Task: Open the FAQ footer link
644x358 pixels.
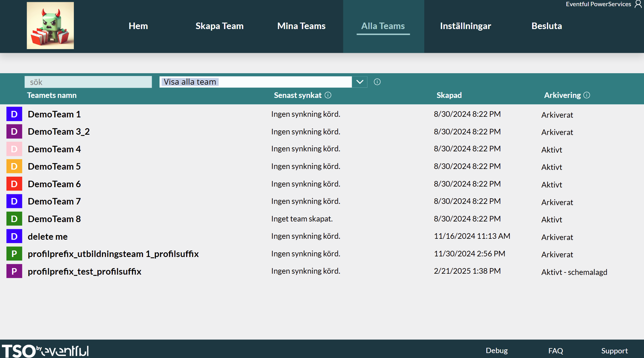Action: [555, 351]
